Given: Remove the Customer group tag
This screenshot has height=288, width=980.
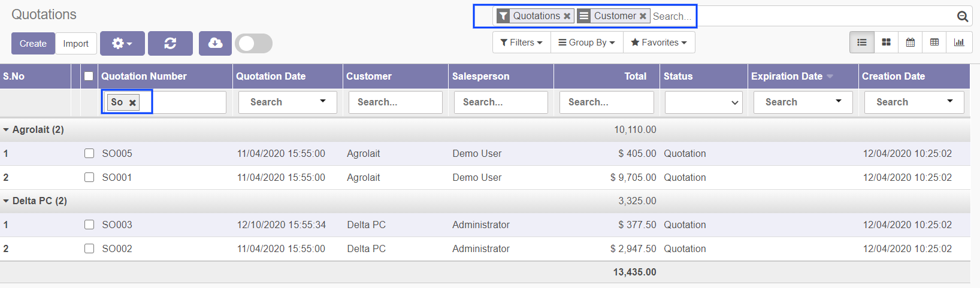Looking at the screenshot, I should [x=643, y=16].
